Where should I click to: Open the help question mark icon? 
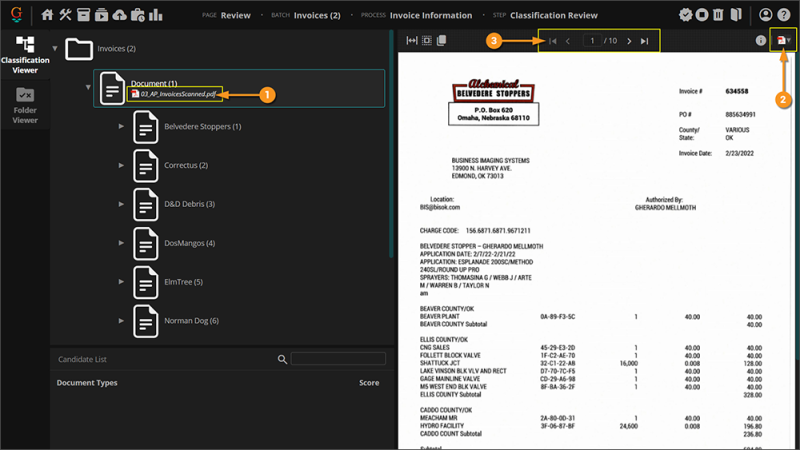click(x=784, y=15)
